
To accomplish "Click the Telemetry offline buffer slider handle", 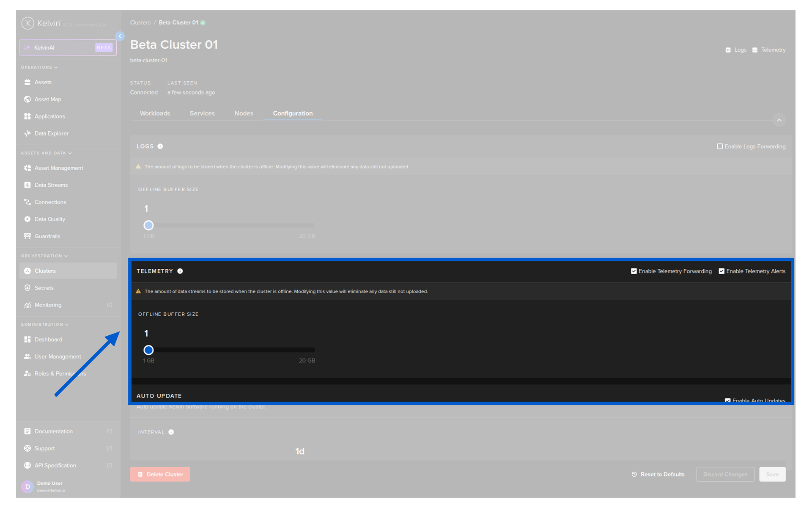I will pyautogui.click(x=148, y=350).
